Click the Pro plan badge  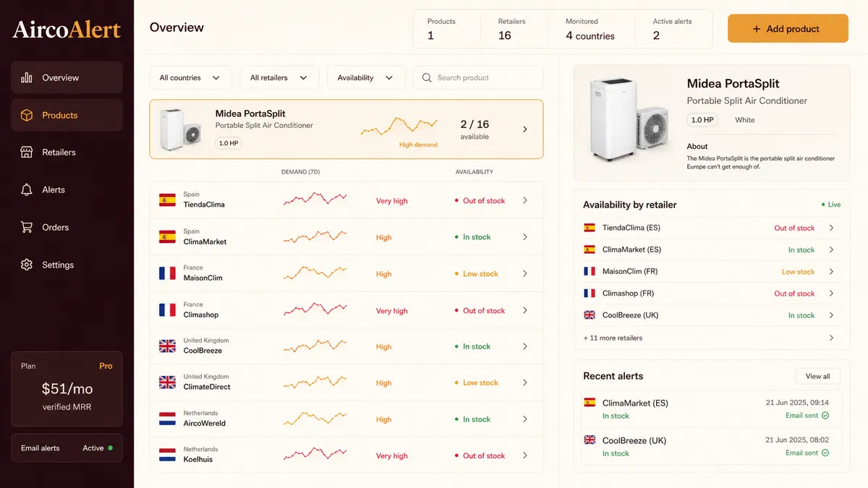pos(106,366)
